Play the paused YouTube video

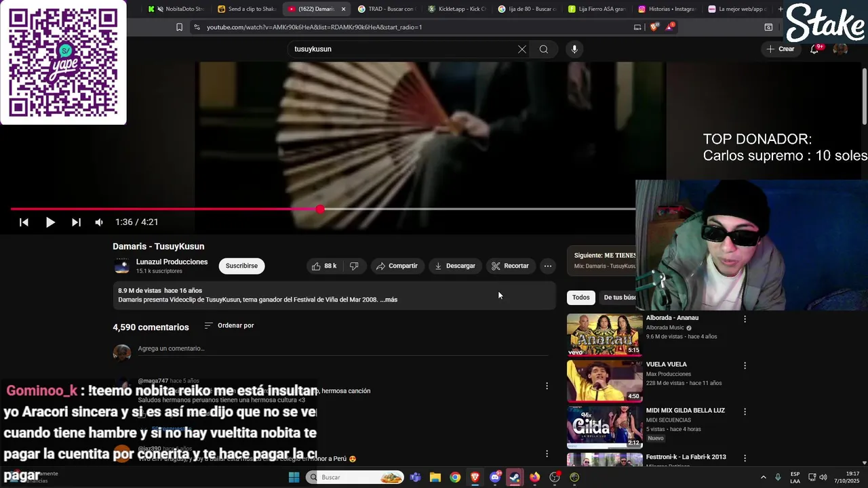pos(50,222)
